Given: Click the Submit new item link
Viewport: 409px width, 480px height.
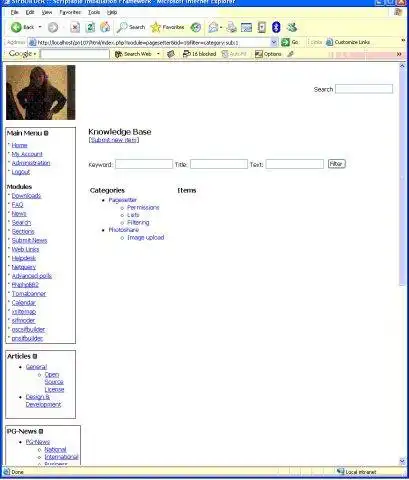Looking at the screenshot, I should (x=114, y=140).
